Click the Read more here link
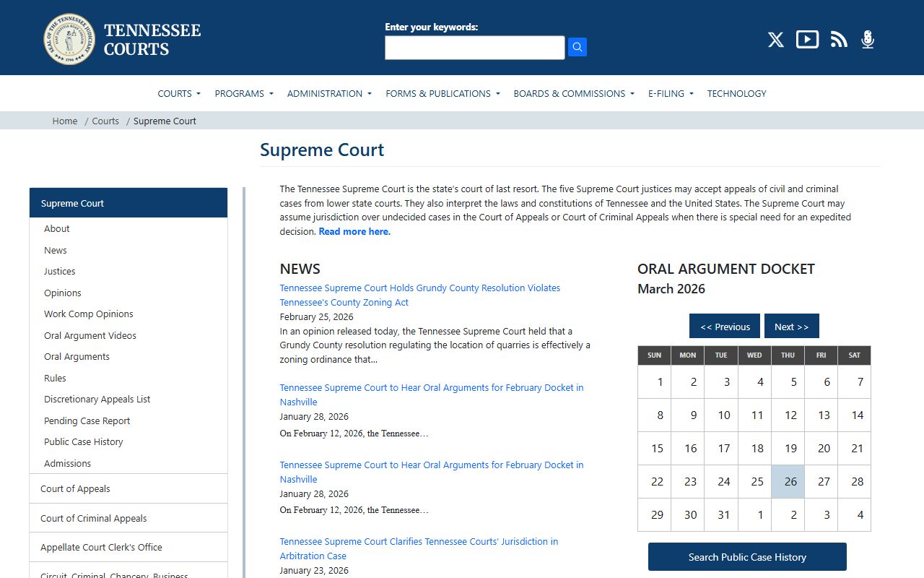 [354, 231]
